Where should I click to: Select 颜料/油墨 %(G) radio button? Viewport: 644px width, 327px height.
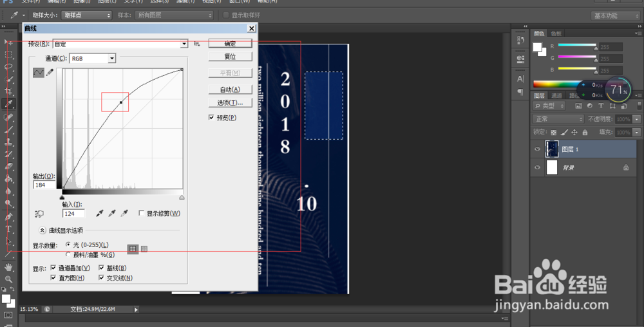click(68, 254)
